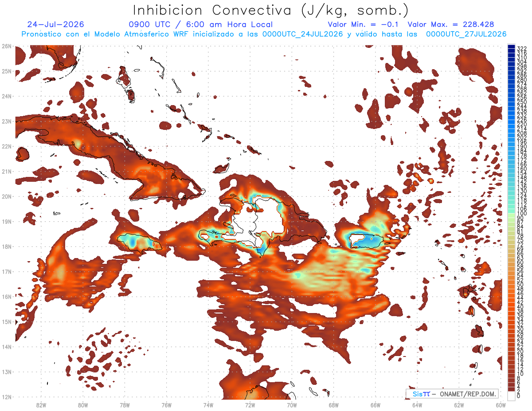Screen dimensions: 532x411
Task: Click the 62W longitude label
Action: (459, 405)
